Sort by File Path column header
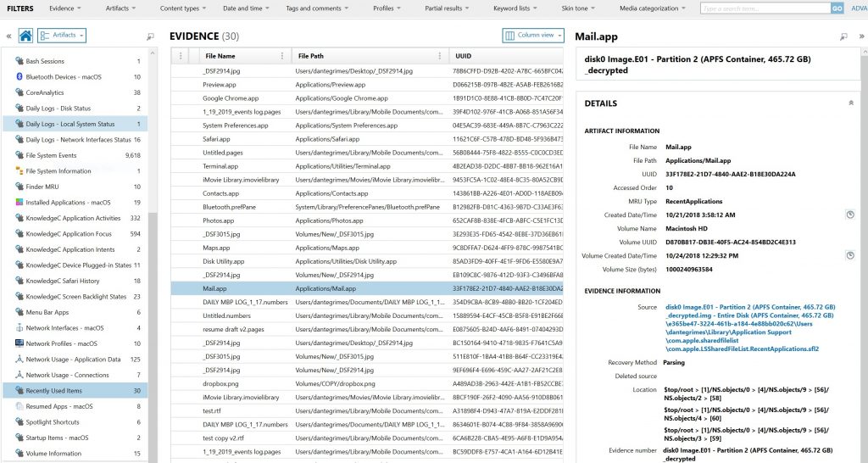This screenshot has height=463, width=868. pyautogui.click(x=310, y=56)
